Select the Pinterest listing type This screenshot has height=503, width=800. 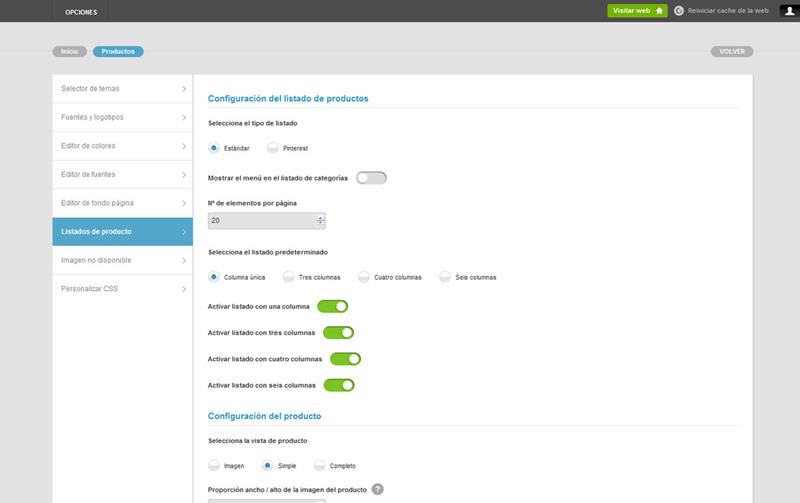pos(273,148)
